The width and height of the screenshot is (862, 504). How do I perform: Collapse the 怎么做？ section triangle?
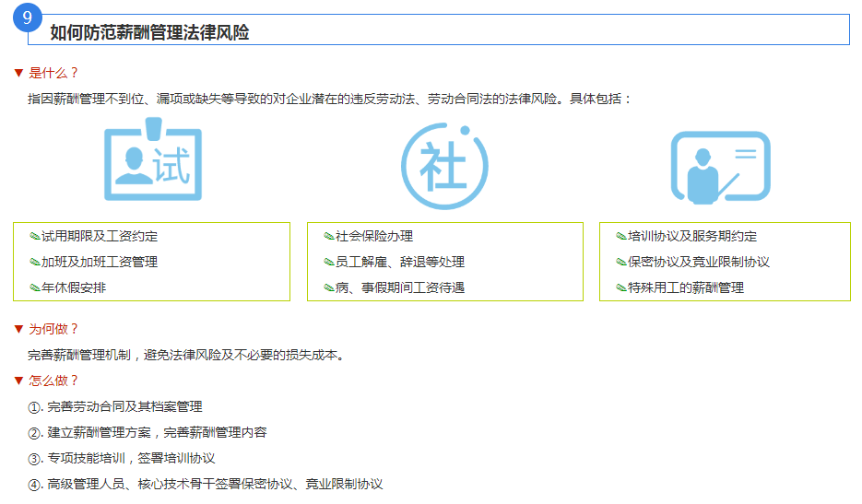coord(18,381)
